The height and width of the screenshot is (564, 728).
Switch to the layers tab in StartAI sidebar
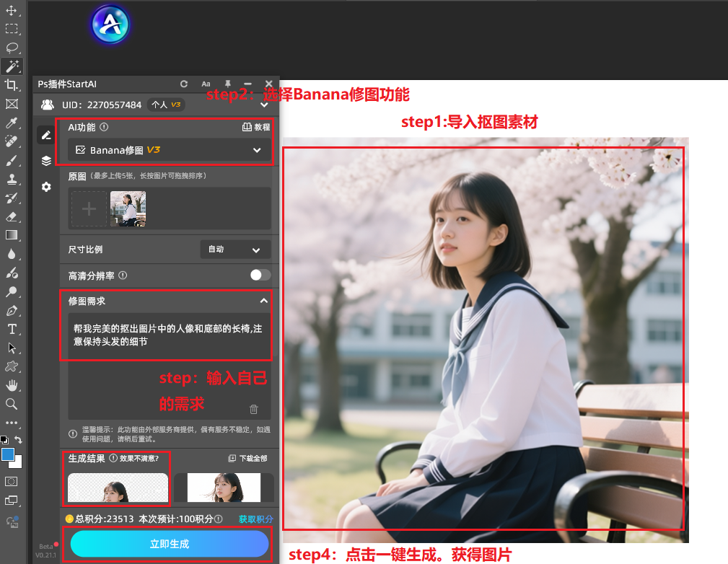[x=46, y=159]
